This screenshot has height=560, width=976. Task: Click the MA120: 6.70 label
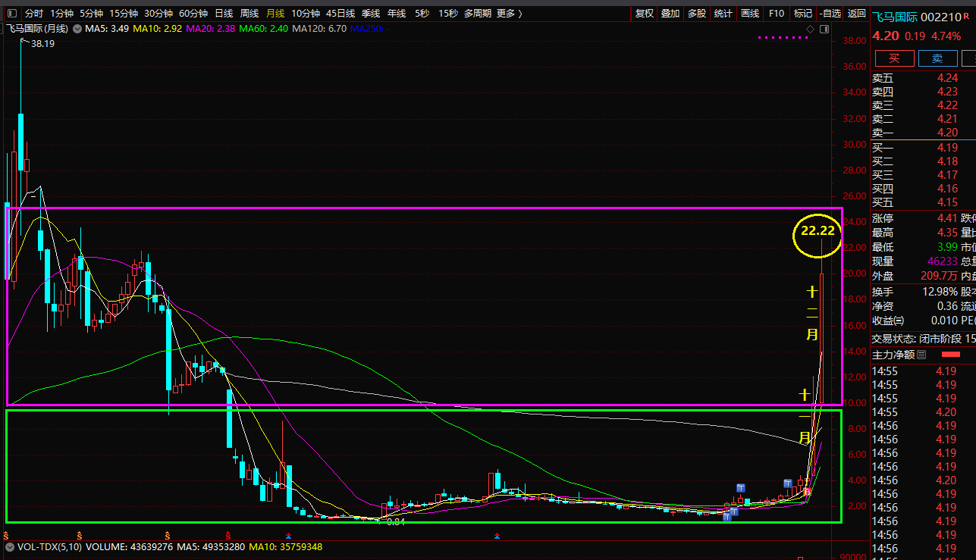[319, 29]
